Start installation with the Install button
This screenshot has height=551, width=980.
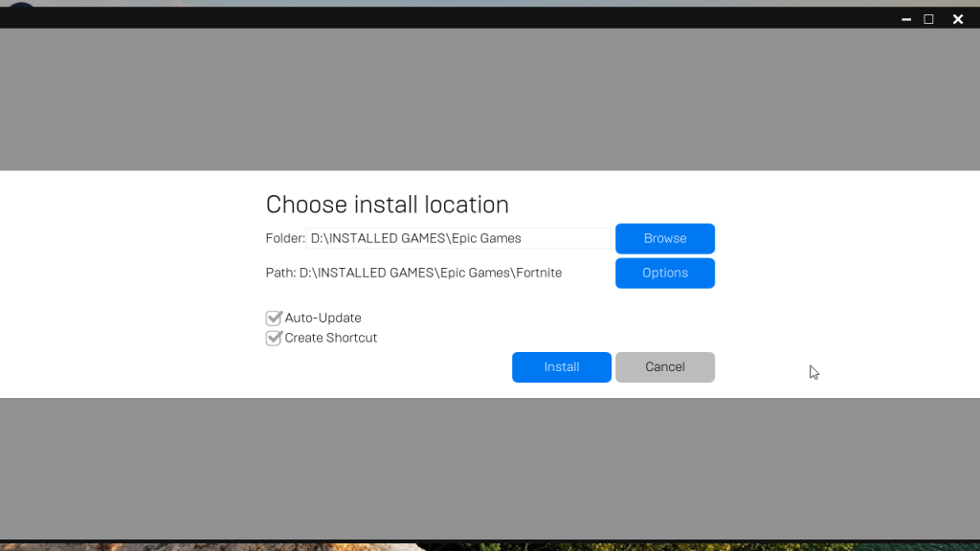click(x=561, y=367)
